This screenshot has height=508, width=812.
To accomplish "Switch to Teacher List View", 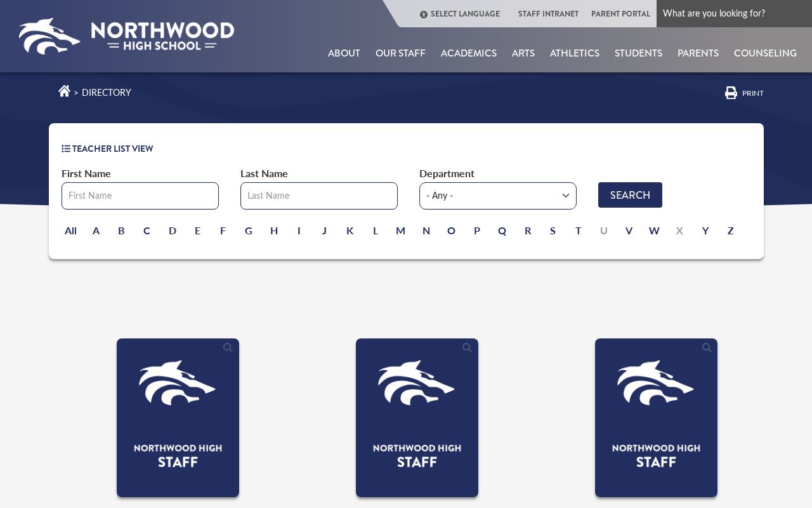I will click(112, 149).
